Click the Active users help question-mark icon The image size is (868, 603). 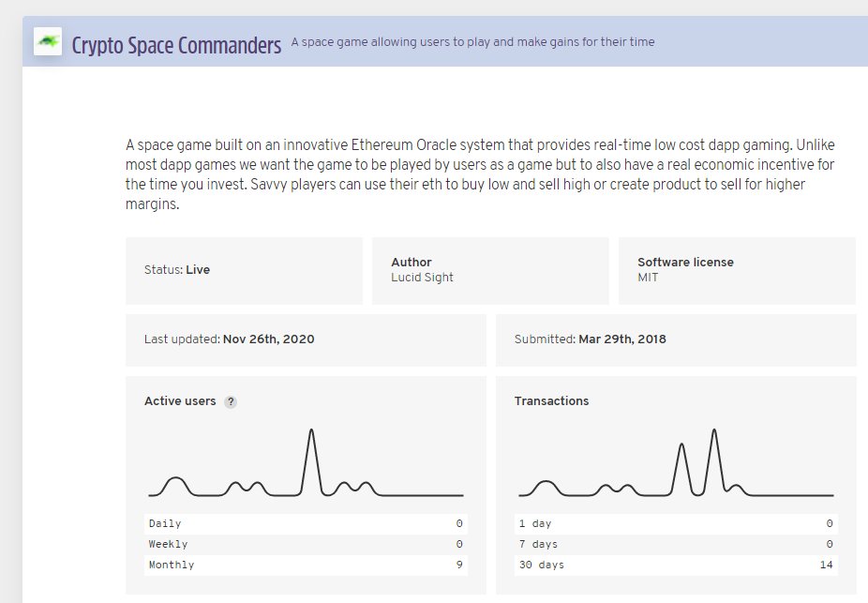pos(231,402)
